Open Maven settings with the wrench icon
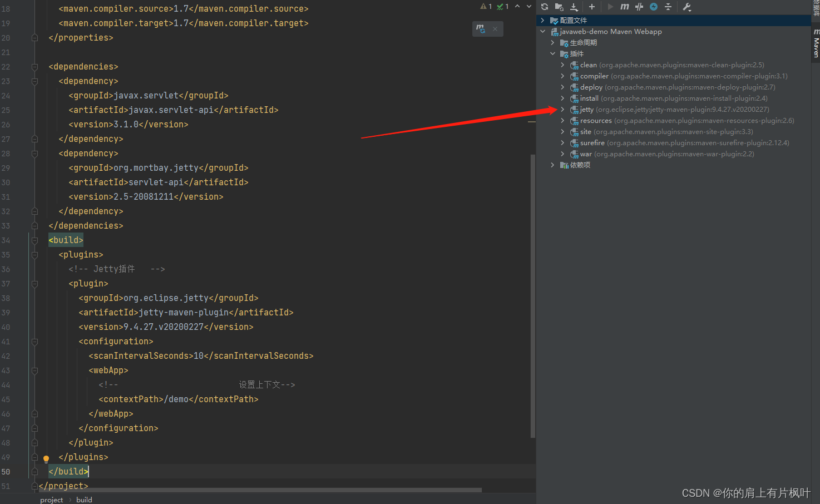The image size is (820, 504). tap(687, 7)
